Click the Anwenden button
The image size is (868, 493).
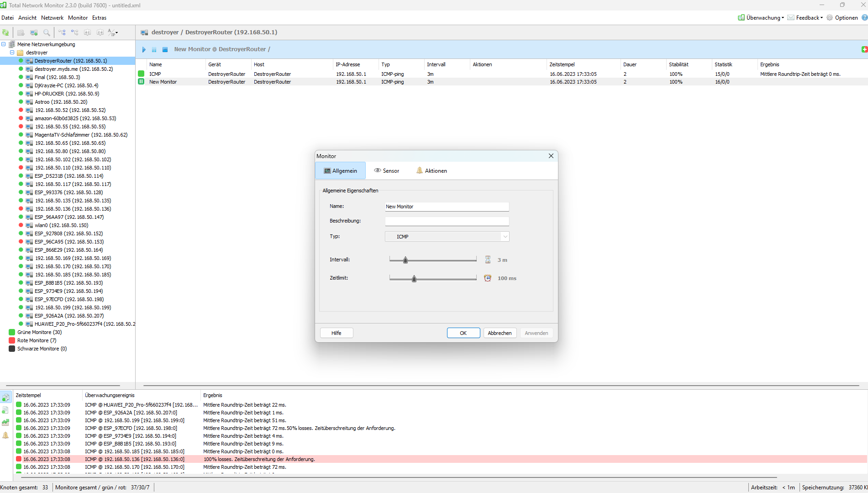537,333
